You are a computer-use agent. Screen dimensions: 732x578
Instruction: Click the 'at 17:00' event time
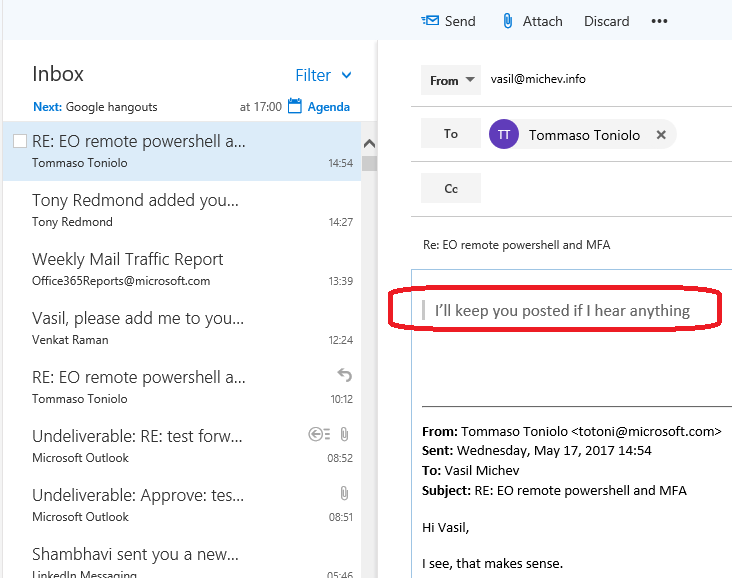click(260, 107)
